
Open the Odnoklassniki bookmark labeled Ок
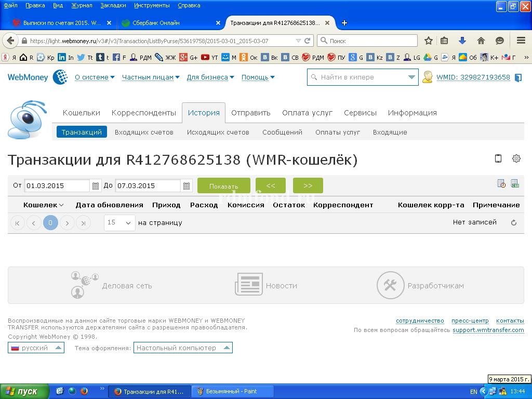coord(248,57)
